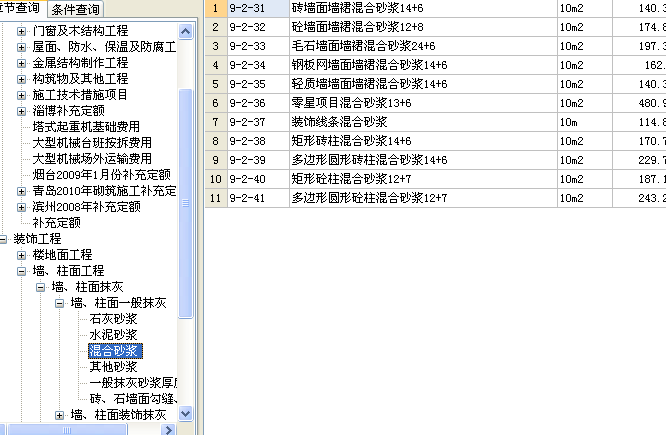Collapse the 装饰工程 node

point(3,239)
